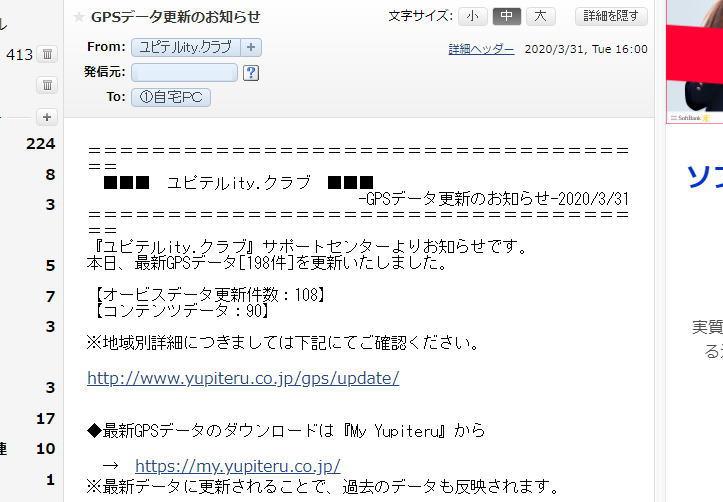Open yupiteru.co.jp/gps/update link
Image resolution: width=723 pixels, height=502 pixels.
(243, 378)
